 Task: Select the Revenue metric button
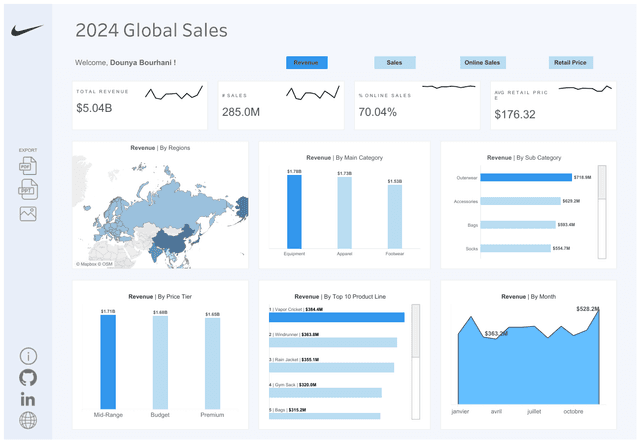click(307, 62)
